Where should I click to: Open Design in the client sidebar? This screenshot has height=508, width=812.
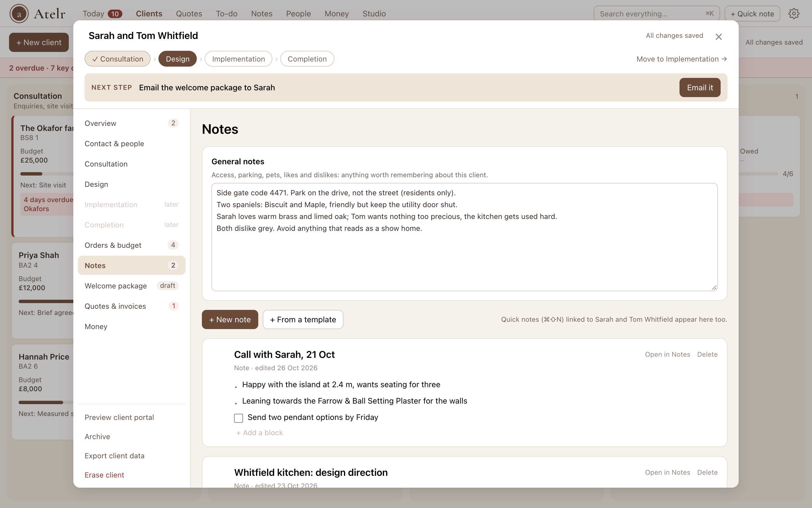click(x=132, y=185)
